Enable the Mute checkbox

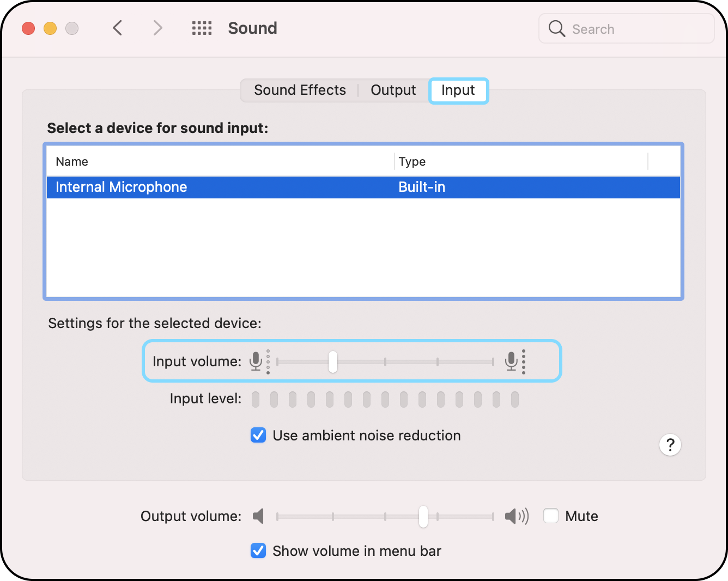(x=551, y=516)
